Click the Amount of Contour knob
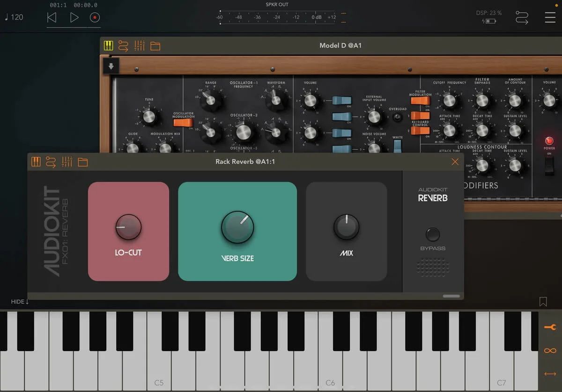This screenshot has width=562, height=392. [515, 100]
